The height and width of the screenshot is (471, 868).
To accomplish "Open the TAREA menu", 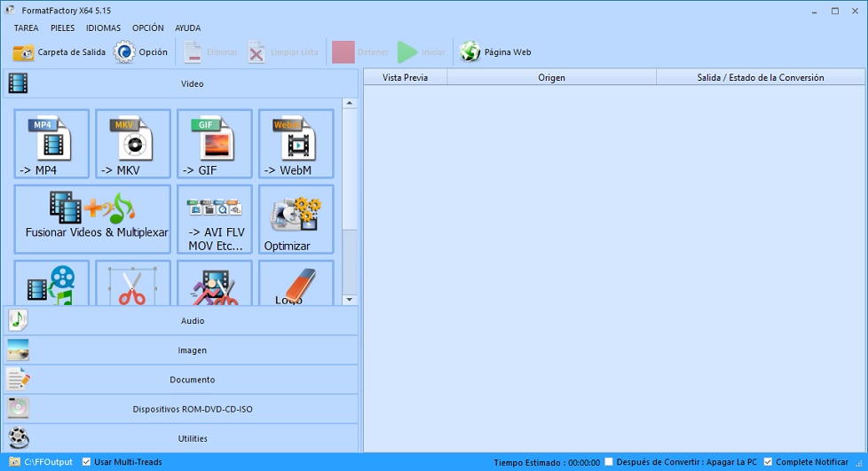I will [x=26, y=27].
